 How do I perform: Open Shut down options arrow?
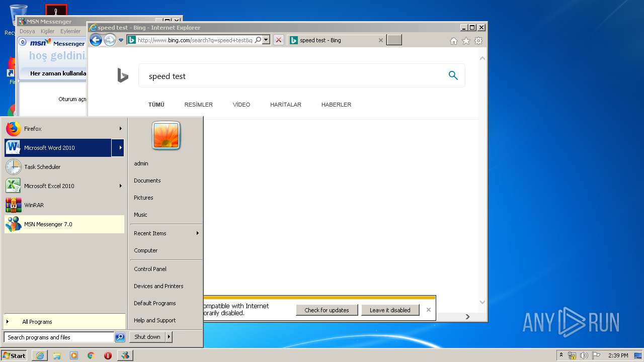point(169,337)
